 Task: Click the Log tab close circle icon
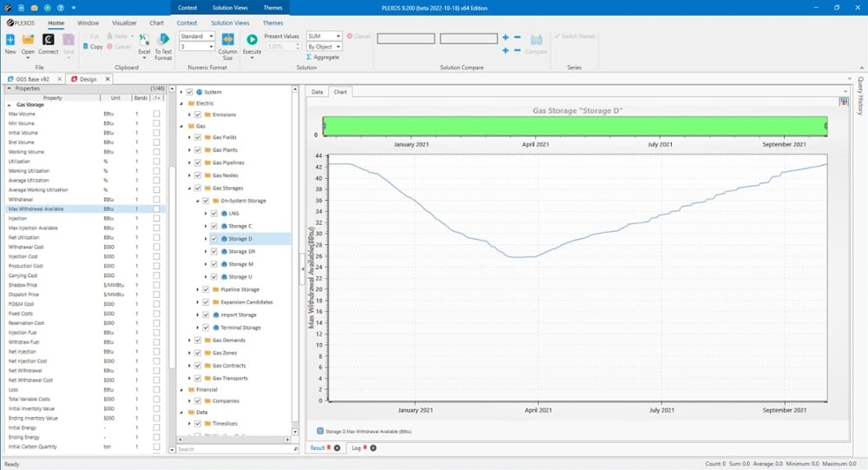(x=373, y=447)
